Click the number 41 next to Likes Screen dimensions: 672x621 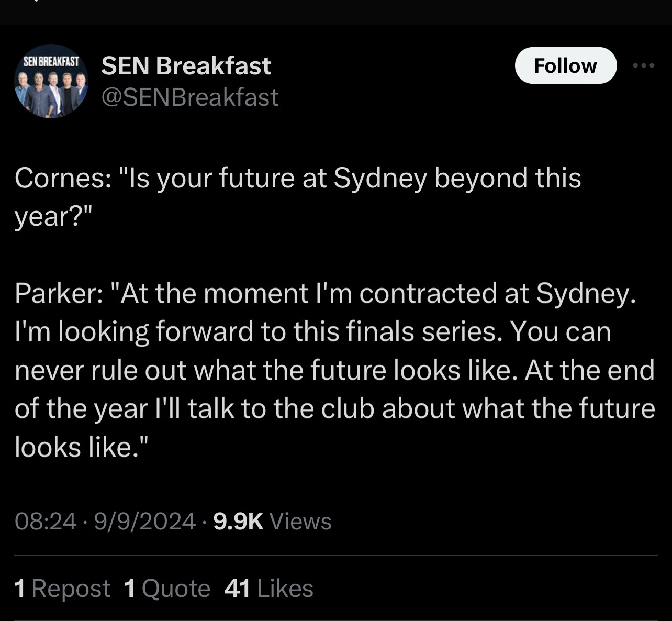point(237,588)
